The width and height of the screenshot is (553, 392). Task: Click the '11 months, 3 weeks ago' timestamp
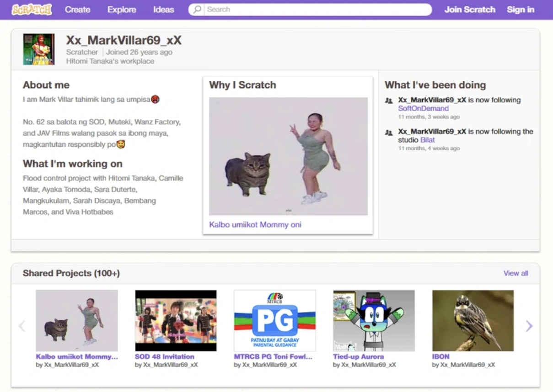coord(429,117)
